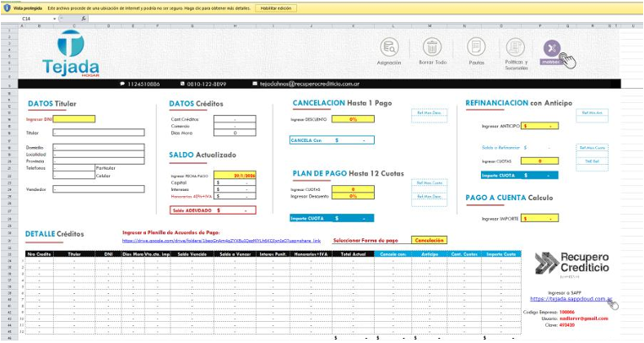Open the Pautas document icon
Screen dimensions: 644x343
tap(476, 47)
